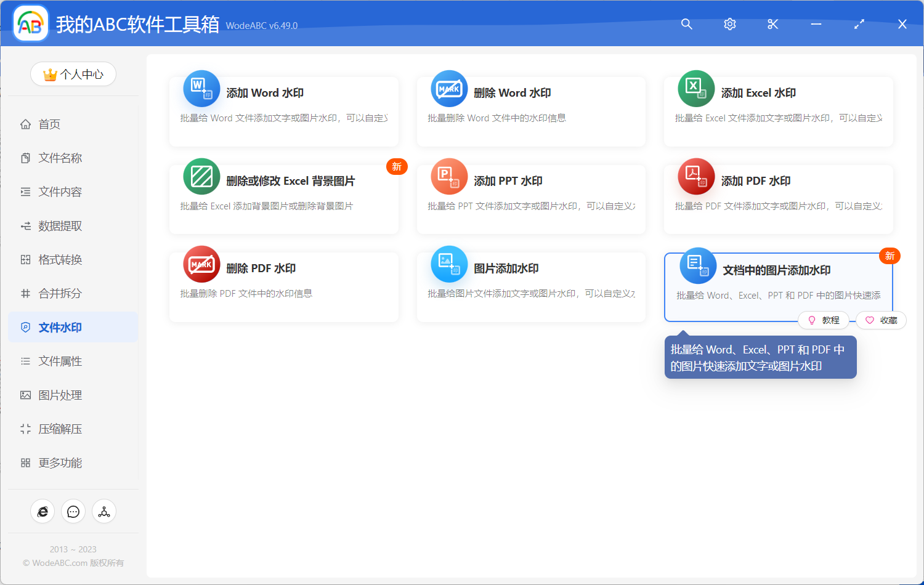Image resolution: width=924 pixels, height=585 pixels.
Task: Open the 个人中心 personal center button
Action: click(x=73, y=75)
